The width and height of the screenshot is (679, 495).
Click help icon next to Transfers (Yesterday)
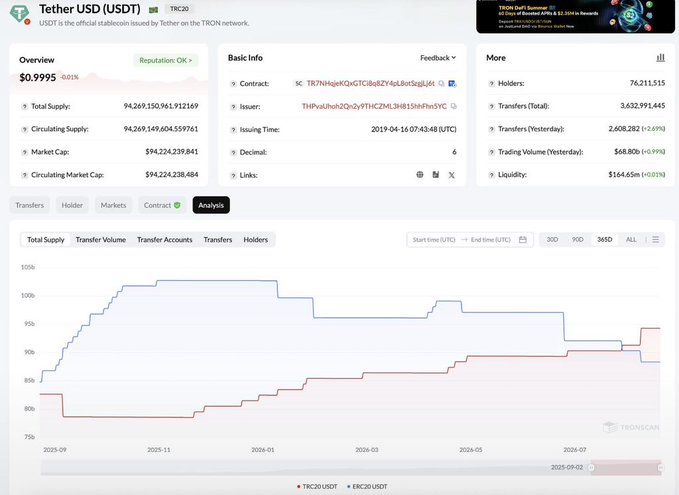[491, 129]
